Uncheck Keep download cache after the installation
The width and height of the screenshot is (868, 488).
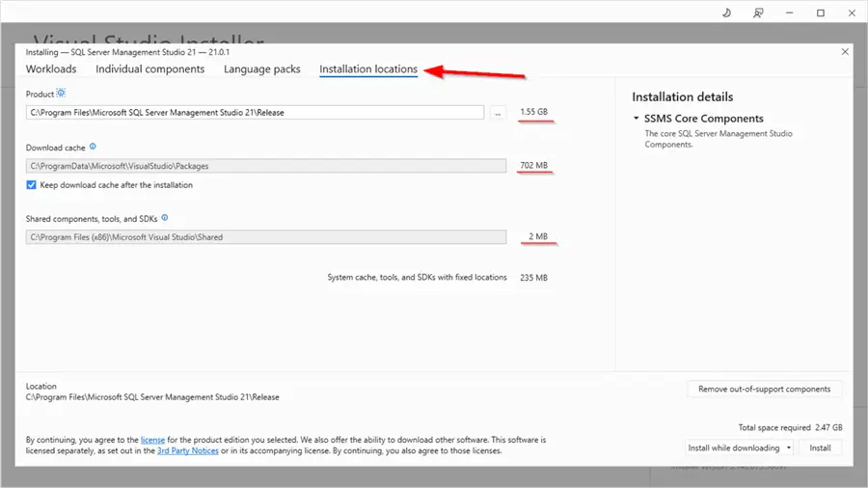(x=32, y=185)
